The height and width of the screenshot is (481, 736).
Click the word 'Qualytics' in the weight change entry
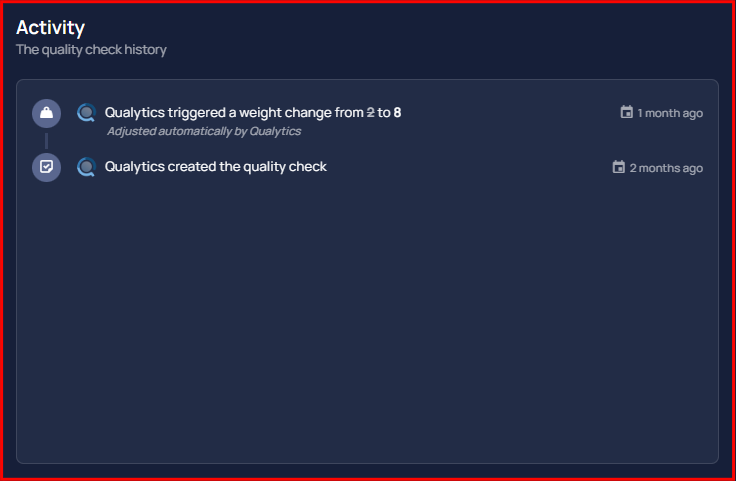pos(135,113)
